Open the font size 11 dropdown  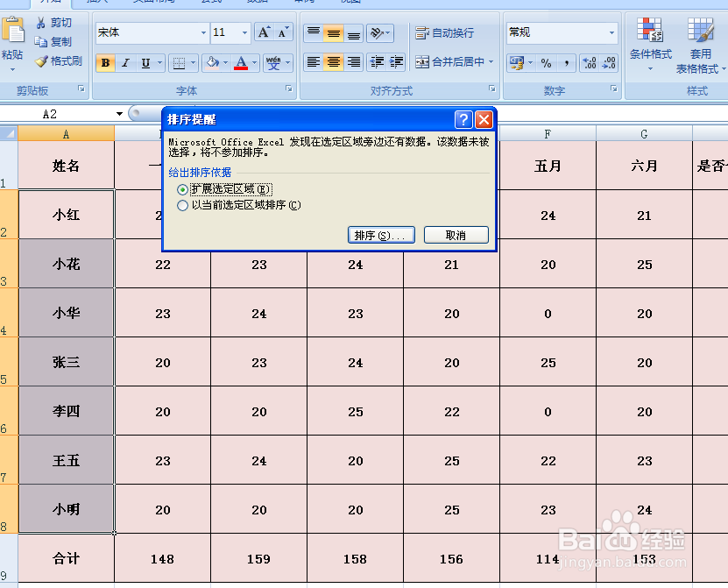click(244, 32)
